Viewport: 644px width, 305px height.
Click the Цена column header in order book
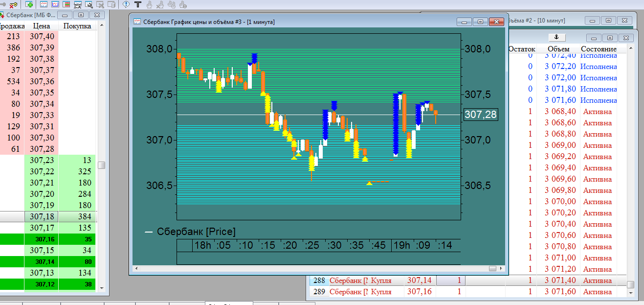(x=41, y=26)
